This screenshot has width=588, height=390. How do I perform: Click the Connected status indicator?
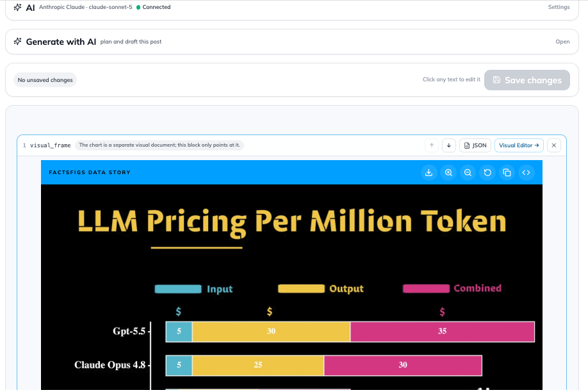(x=153, y=7)
